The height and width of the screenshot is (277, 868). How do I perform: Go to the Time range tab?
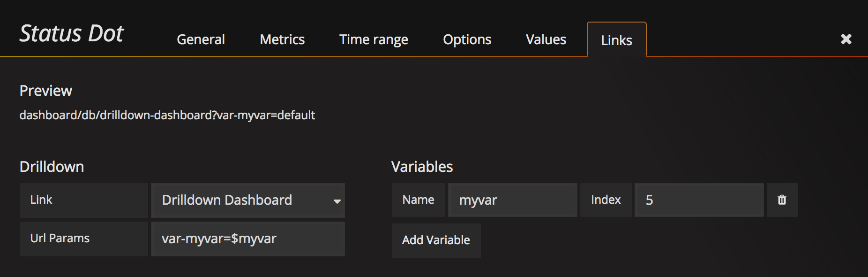click(x=374, y=39)
